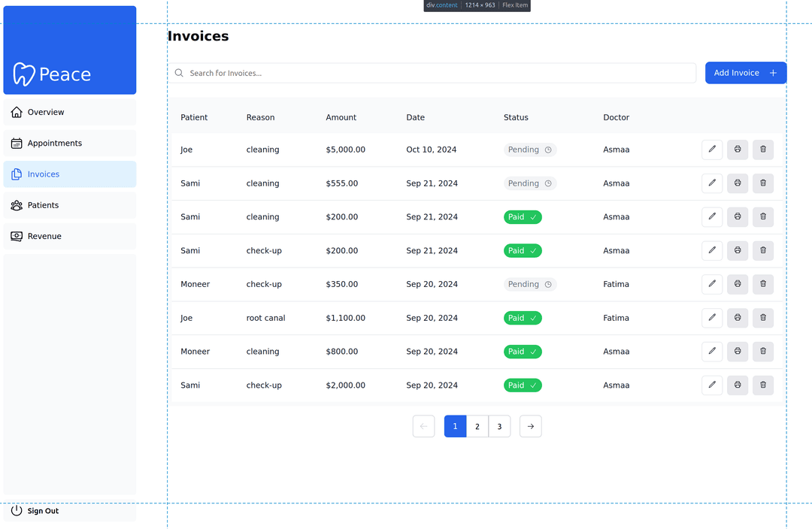812x529 pixels.
Task: Edit Joe's root canal invoice
Action: (x=711, y=318)
